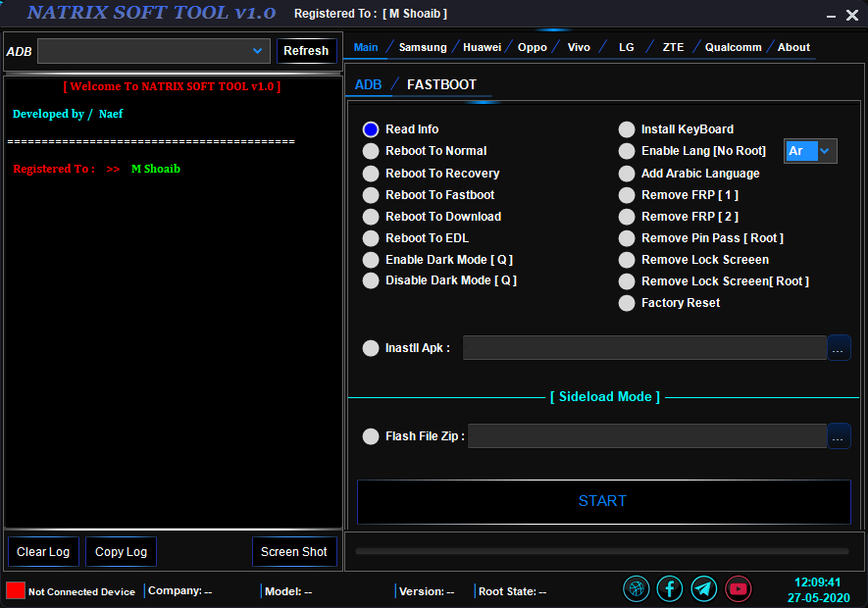The height and width of the screenshot is (608, 868).
Task: Click the Developed by / Naef log line
Action: (x=68, y=114)
